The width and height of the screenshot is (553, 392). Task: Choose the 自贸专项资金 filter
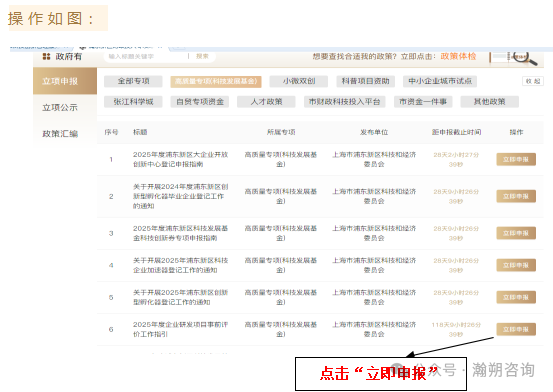200,102
